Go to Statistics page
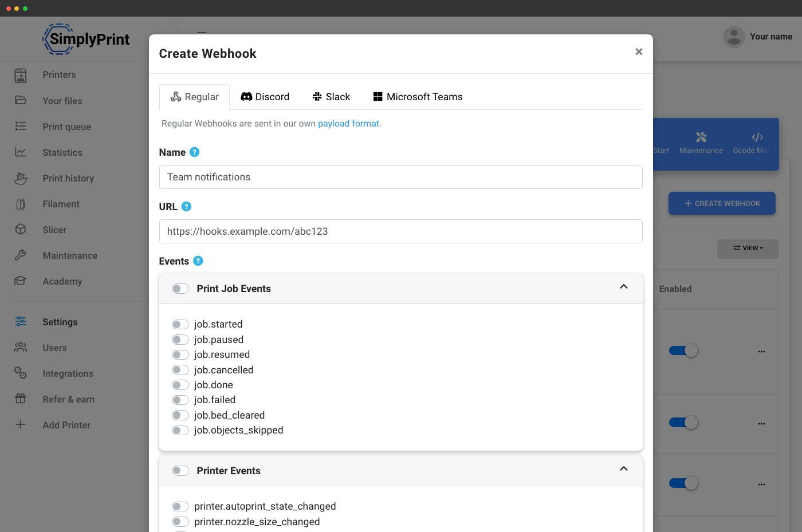 tap(62, 152)
